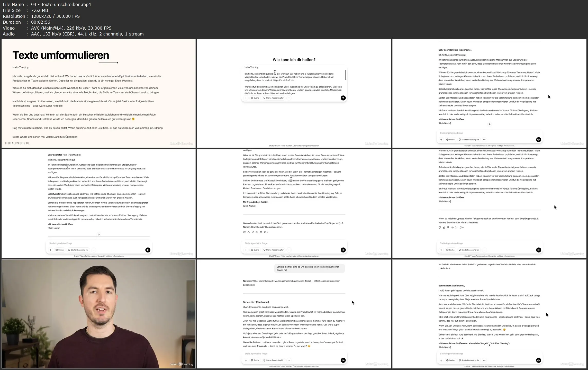Click the 'Schreib die Mail bitte so um' message bubble
The height and width of the screenshot is (370, 588).
pyautogui.click(x=309, y=268)
